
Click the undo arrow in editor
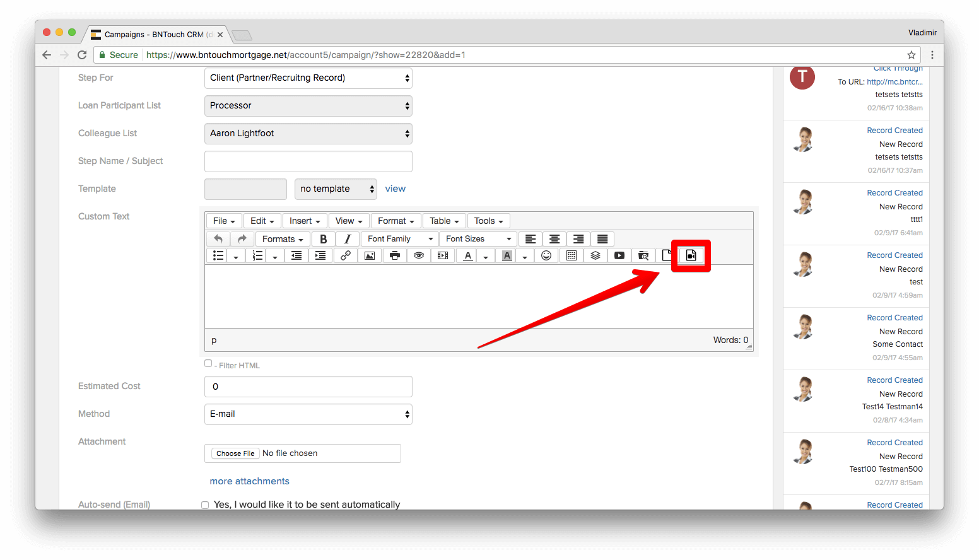218,239
